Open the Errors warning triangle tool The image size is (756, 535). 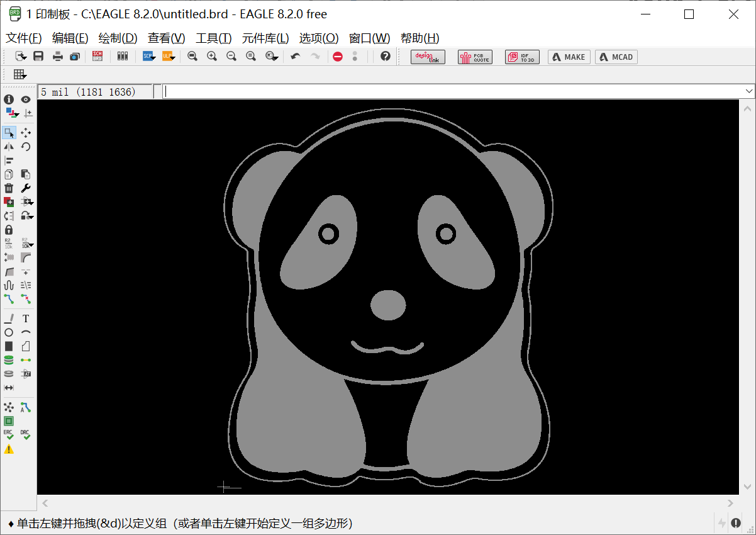coord(9,449)
